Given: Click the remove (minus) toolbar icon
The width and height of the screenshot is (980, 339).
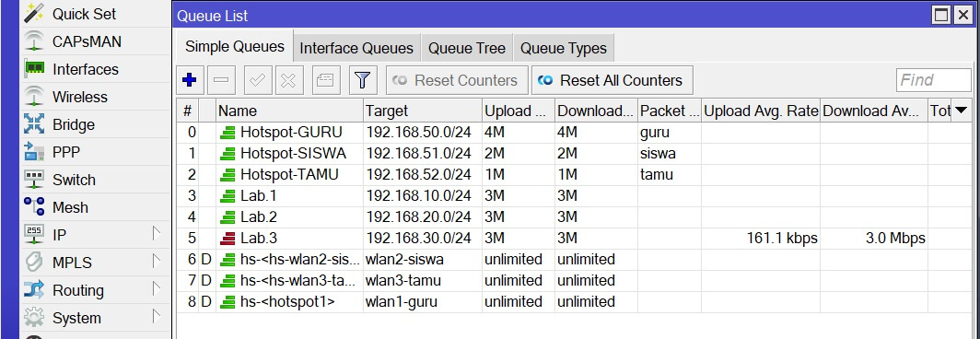Looking at the screenshot, I should [x=221, y=80].
